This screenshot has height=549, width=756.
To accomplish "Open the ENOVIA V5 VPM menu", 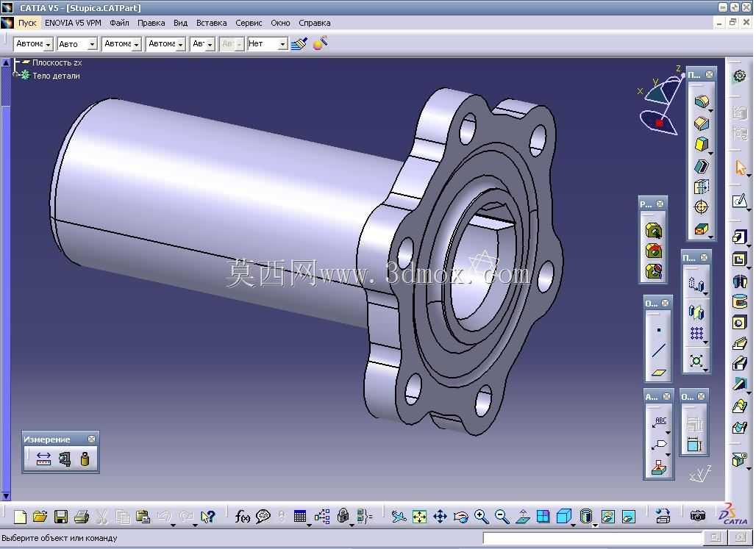I will tap(73, 23).
